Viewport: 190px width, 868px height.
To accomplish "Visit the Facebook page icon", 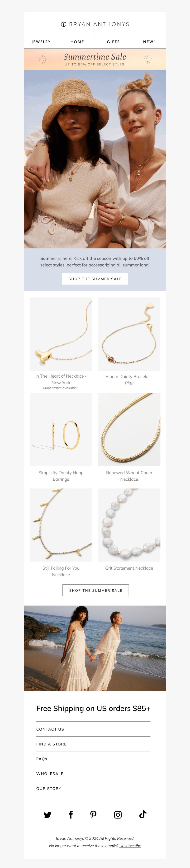I will pyautogui.click(x=71, y=814).
